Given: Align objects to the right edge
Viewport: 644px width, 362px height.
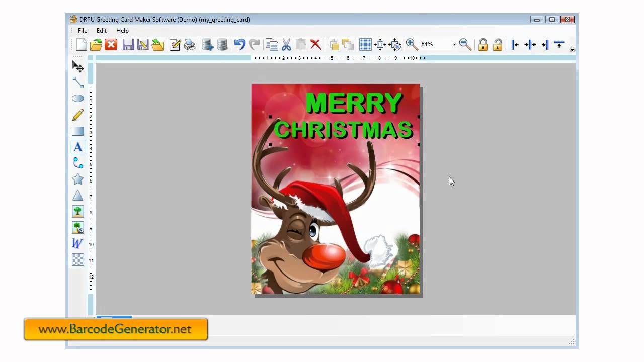Looking at the screenshot, I should 544,45.
